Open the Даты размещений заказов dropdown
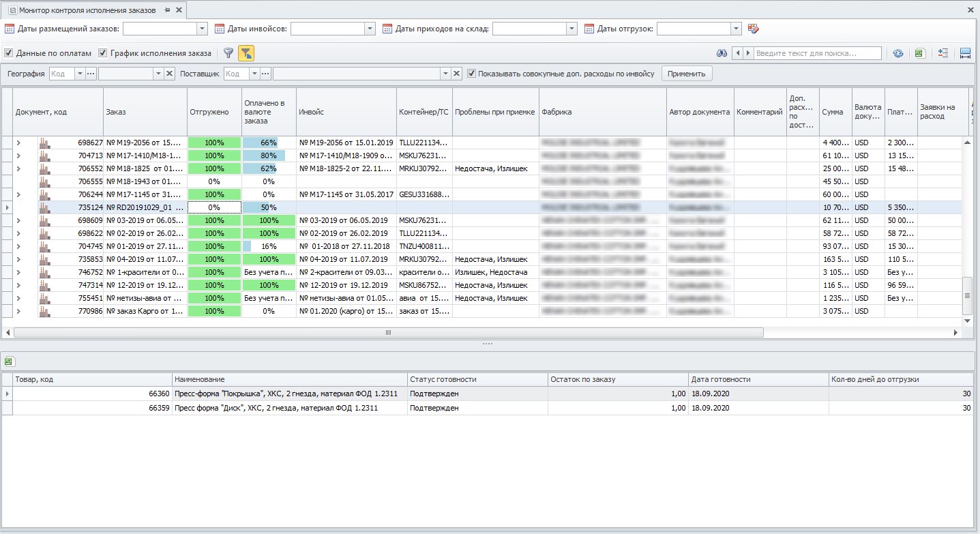 (x=202, y=29)
